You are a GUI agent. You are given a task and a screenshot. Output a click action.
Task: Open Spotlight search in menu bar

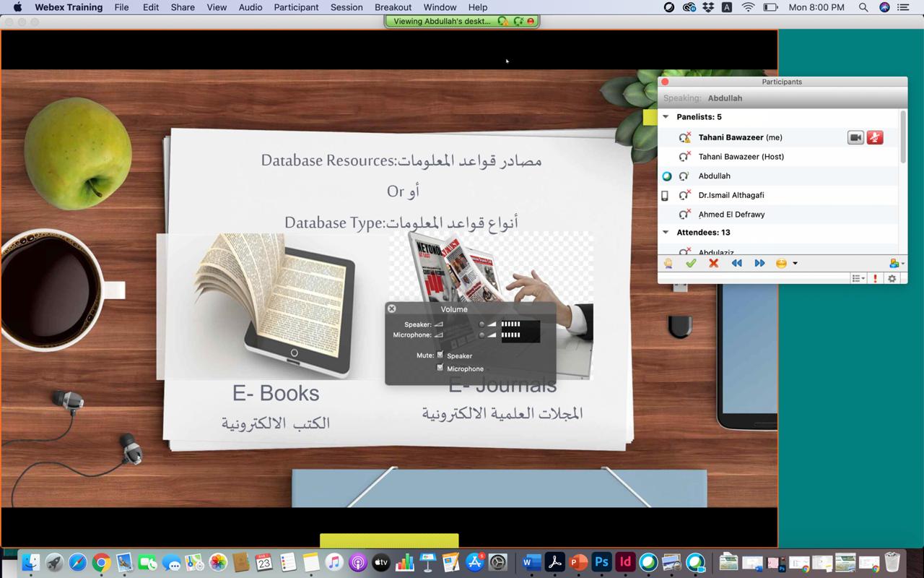click(x=863, y=7)
